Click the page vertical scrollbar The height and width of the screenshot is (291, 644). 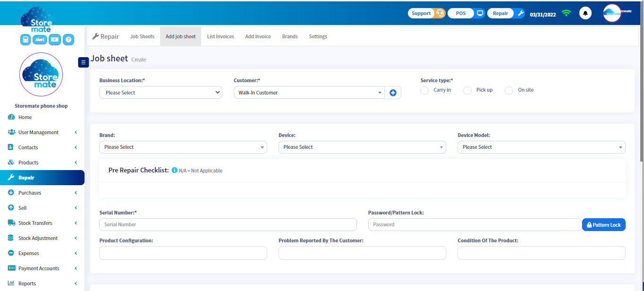coord(641,81)
